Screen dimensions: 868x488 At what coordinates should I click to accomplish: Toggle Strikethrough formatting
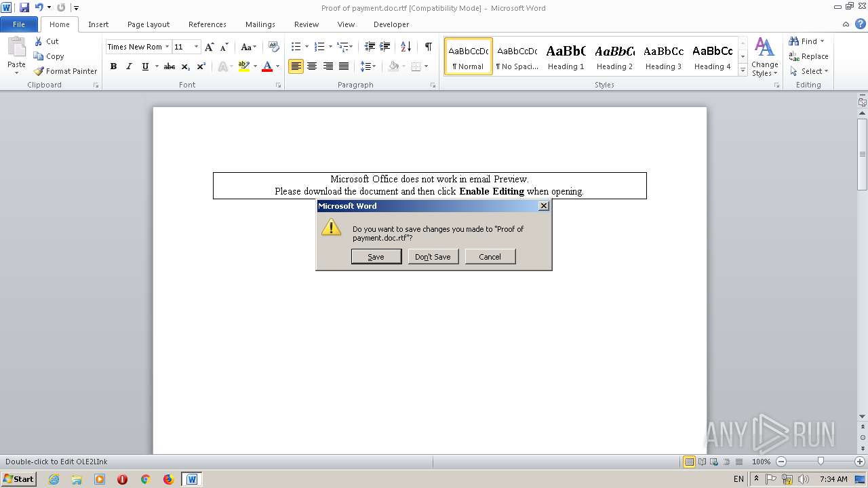[x=170, y=66]
